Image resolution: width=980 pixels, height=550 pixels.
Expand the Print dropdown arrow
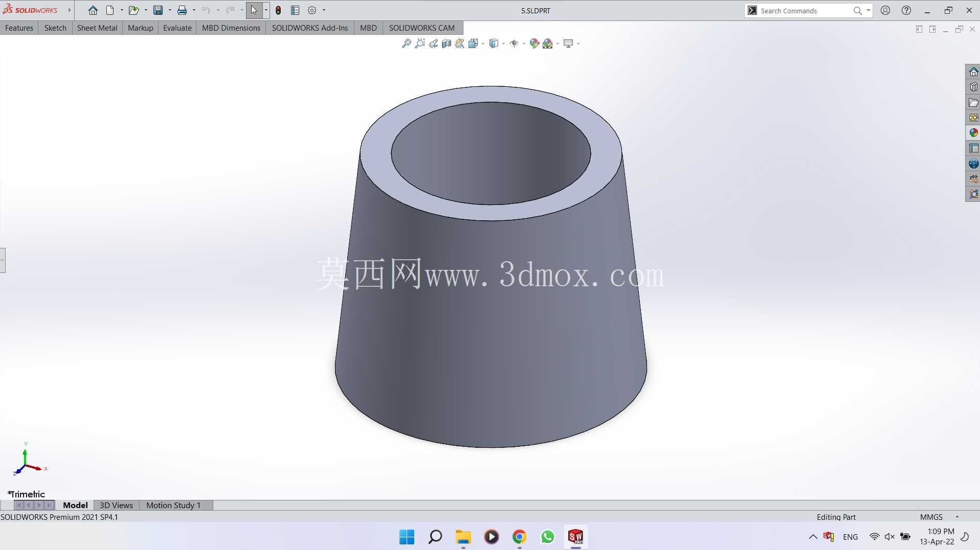[194, 10]
